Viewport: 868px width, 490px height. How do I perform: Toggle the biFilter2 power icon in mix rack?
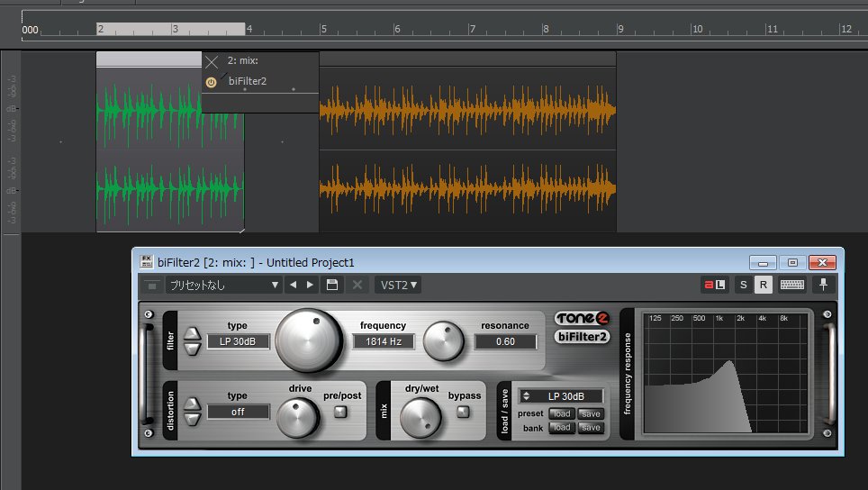click(211, 83)
